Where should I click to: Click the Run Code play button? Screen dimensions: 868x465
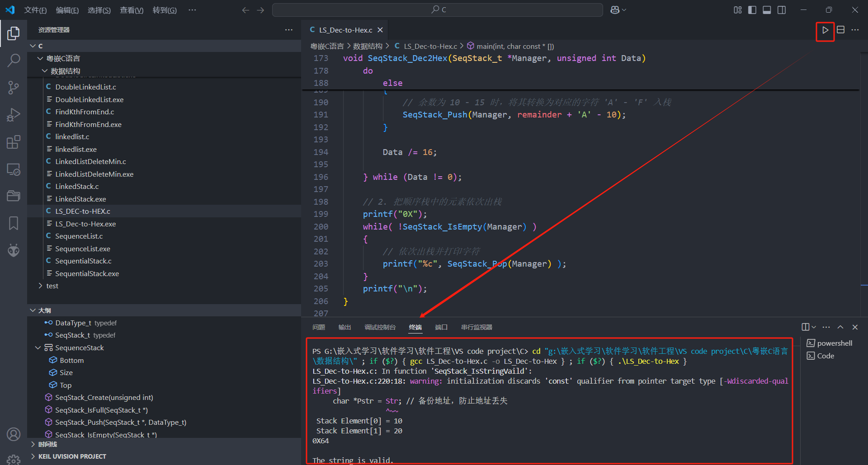(825, 30)
